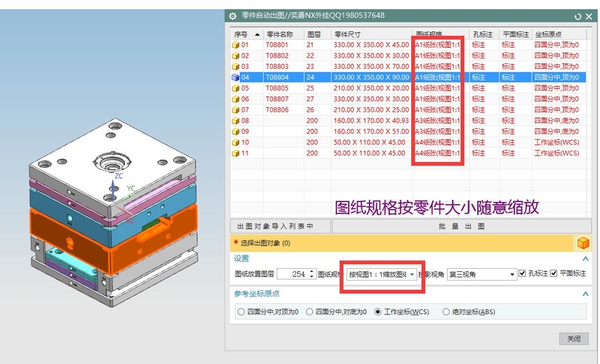Image resolution: width=600 pixels, height=364 pixels.
Task: Select the 四面分中,对底为0 radio option
Action: 310,312
